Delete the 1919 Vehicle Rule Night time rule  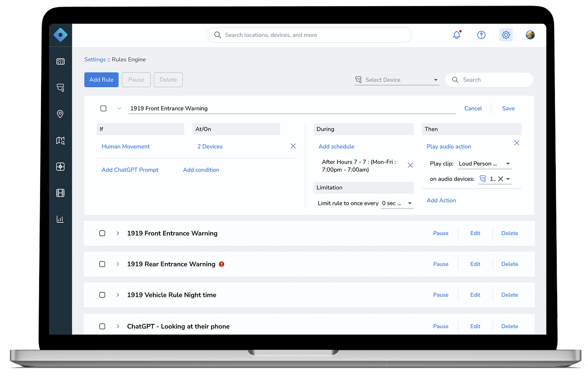coord(510,295)
